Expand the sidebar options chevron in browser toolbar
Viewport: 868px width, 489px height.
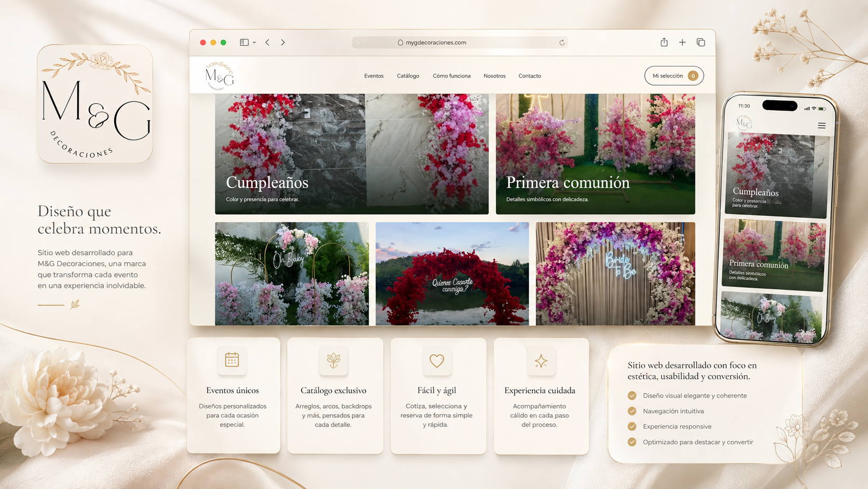(x=254, y=43)
